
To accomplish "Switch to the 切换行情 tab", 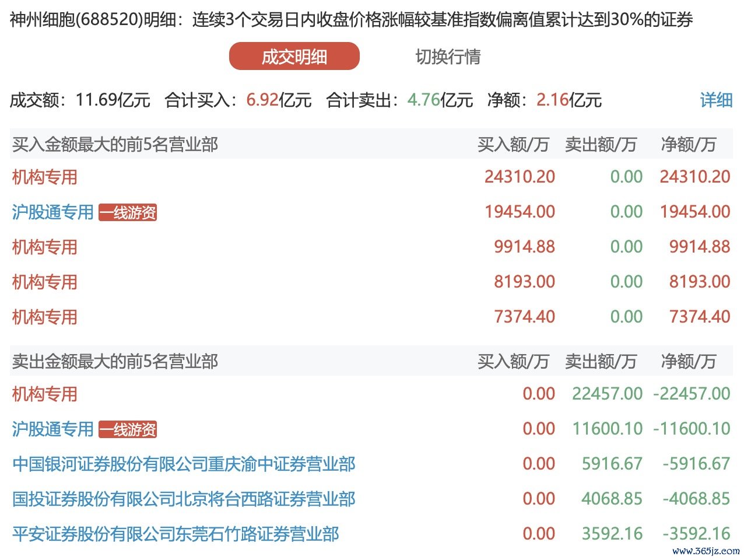I will 448,57.
